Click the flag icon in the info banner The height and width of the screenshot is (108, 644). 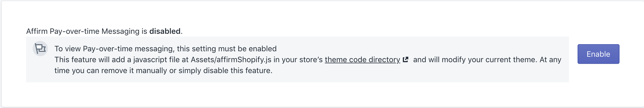click(40, 49)
